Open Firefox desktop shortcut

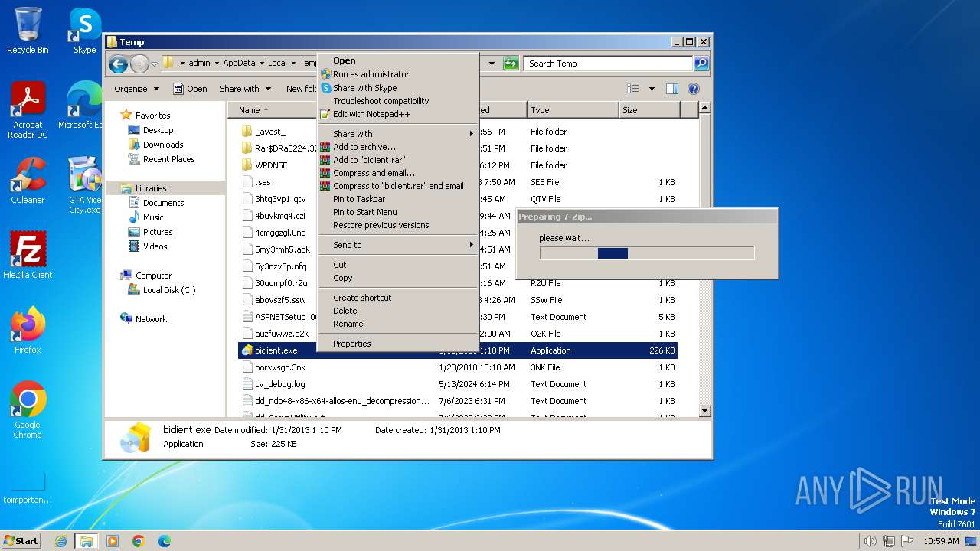(28, 331)
